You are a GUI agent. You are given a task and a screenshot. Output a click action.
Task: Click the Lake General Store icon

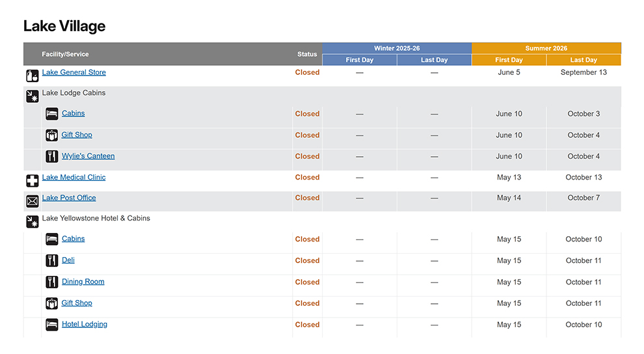tap(32, 76)
